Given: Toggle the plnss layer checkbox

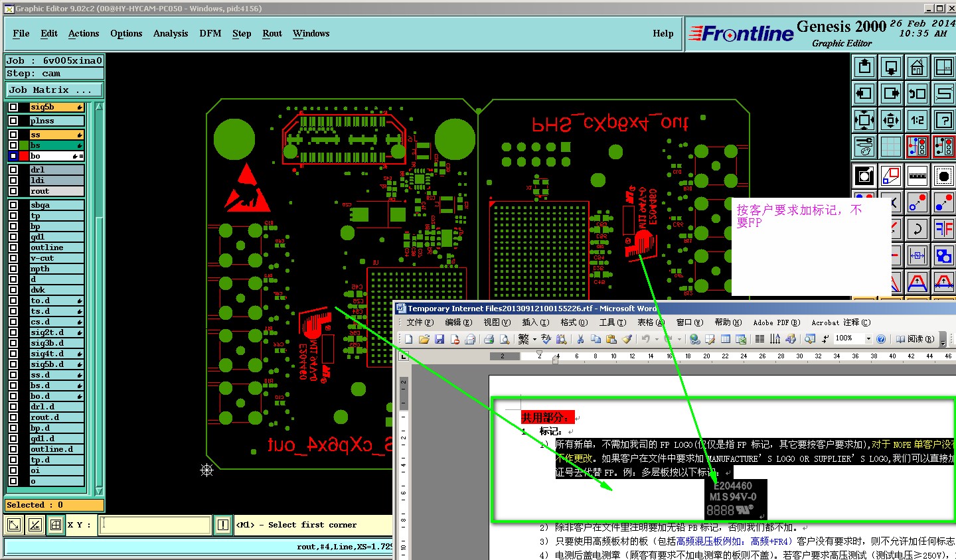Looking at the screenshot, I should pos(13,121).
